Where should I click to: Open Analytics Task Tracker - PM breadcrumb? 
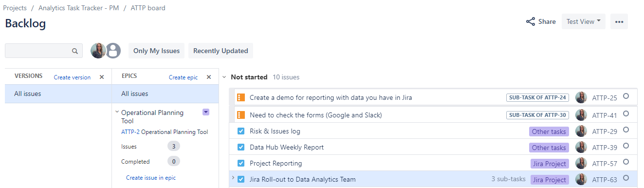click(79, 8)
